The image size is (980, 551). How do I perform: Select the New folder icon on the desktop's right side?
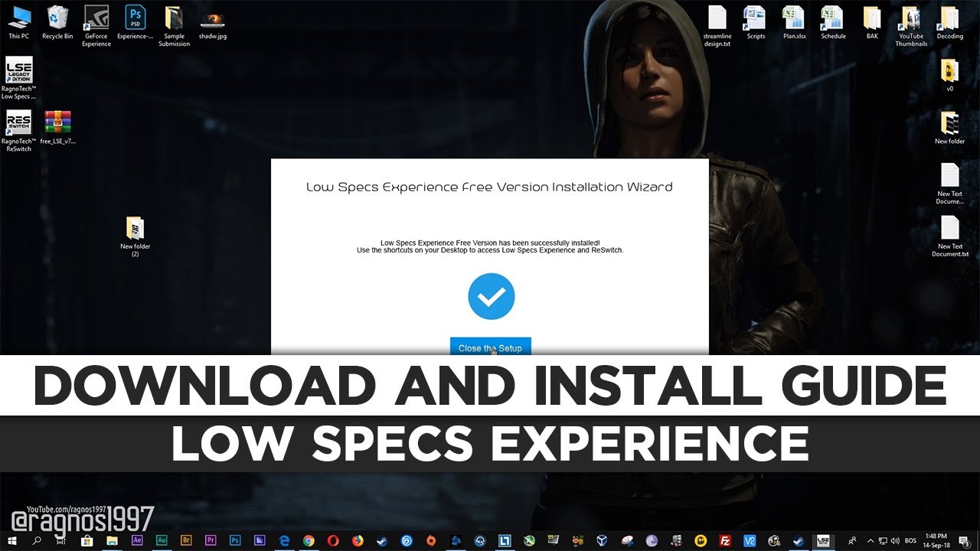(950, 127)
